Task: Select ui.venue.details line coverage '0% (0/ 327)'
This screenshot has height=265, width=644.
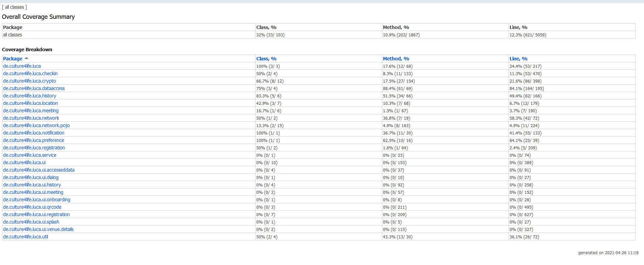Action: [521, 229]
